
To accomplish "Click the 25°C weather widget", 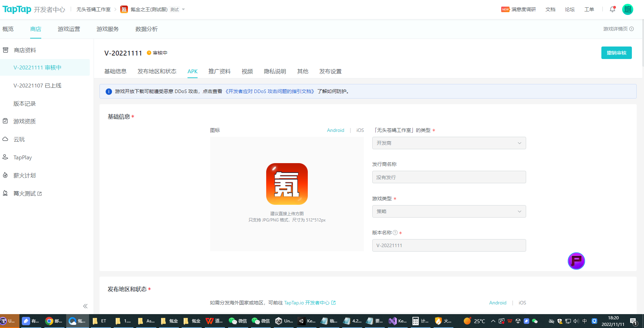I will tap(475, 321).
